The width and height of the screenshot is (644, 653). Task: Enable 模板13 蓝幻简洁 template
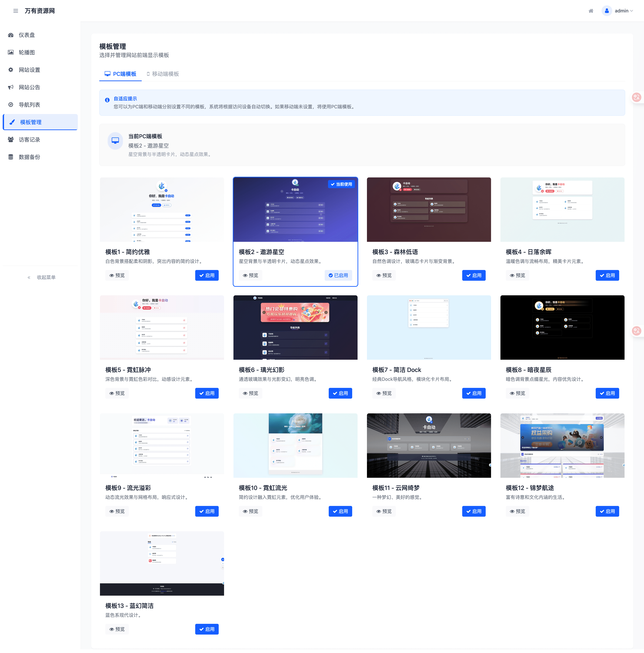coord(207,629)
